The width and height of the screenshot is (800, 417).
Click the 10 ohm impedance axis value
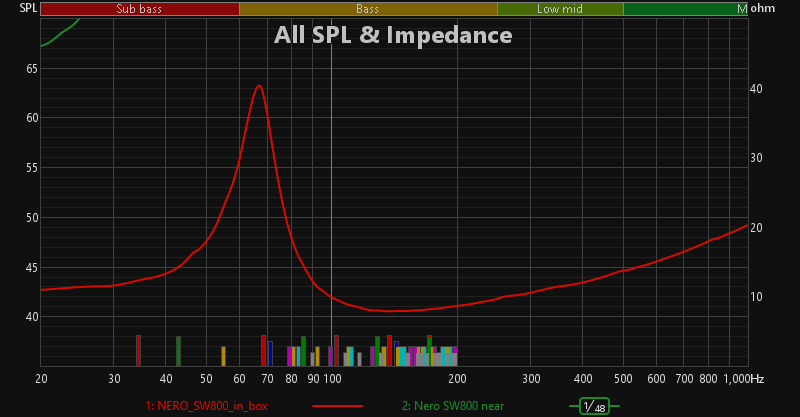coord(756,297)
